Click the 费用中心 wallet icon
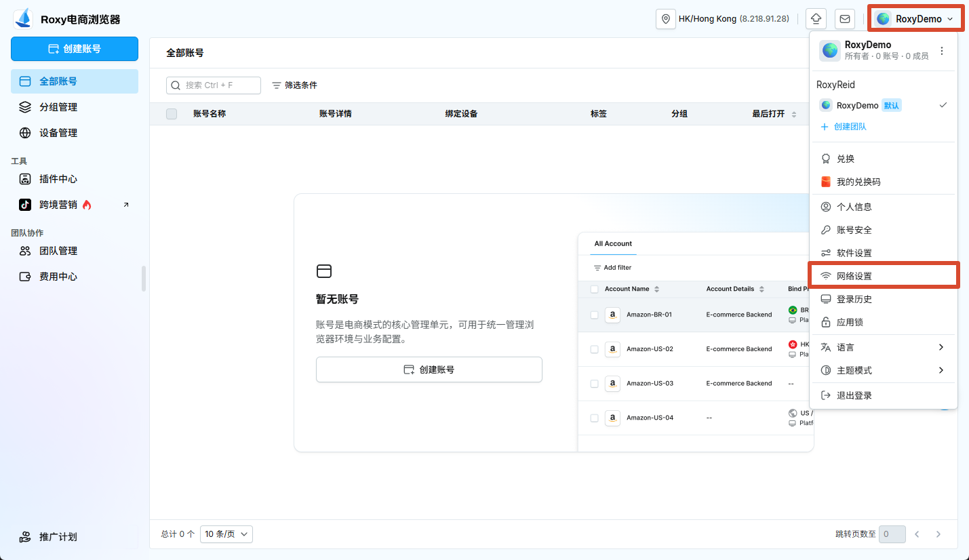The image size is (969, 560). click(25, 277)
